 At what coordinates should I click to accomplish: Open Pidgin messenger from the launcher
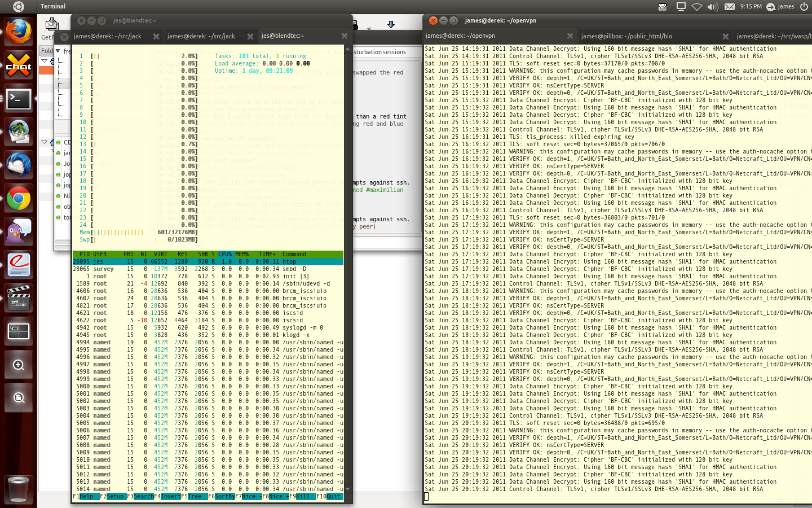(18, 232)
